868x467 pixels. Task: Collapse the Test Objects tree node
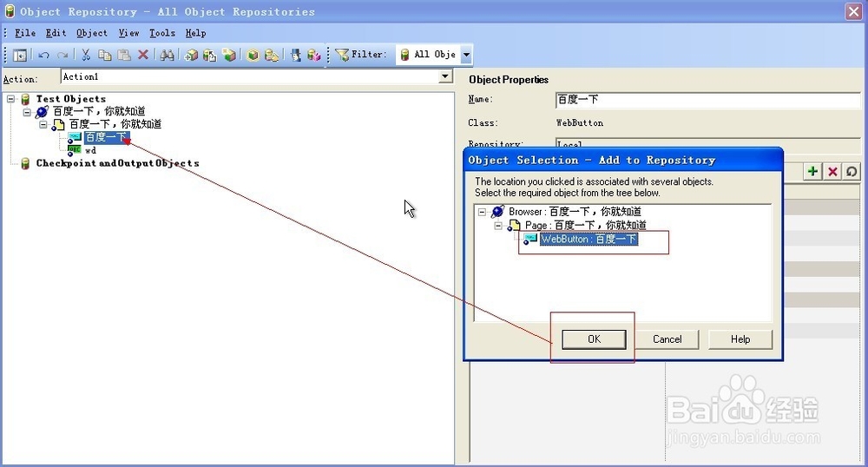coord(10,99)
